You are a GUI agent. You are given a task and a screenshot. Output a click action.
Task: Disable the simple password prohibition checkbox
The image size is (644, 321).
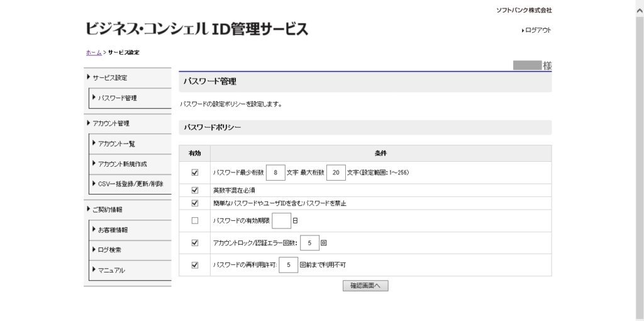[195, 203]
